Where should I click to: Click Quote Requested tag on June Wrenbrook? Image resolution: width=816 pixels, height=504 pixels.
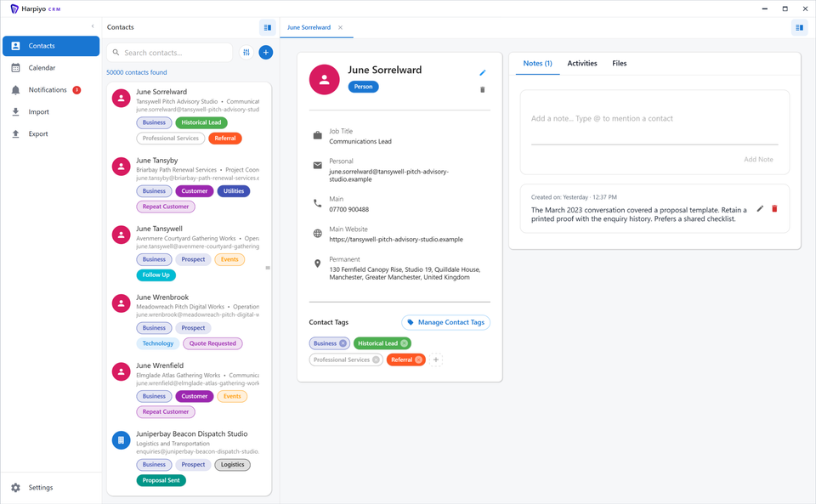212,343
